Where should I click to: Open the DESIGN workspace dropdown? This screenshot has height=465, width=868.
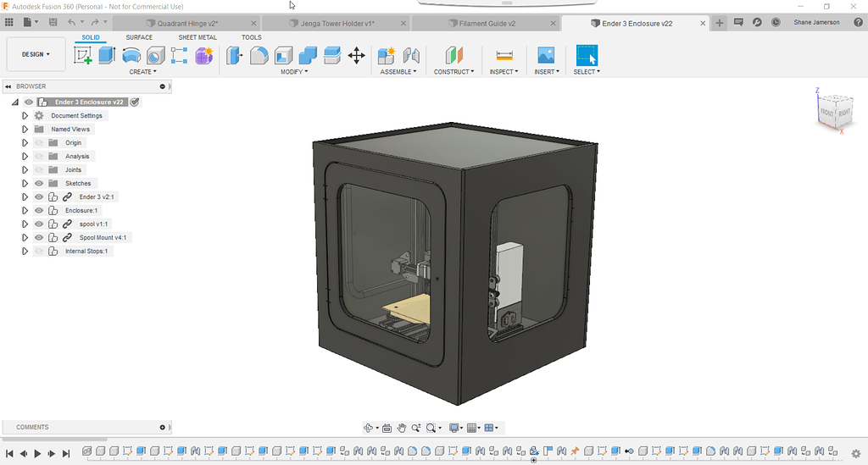coord(36,54)
